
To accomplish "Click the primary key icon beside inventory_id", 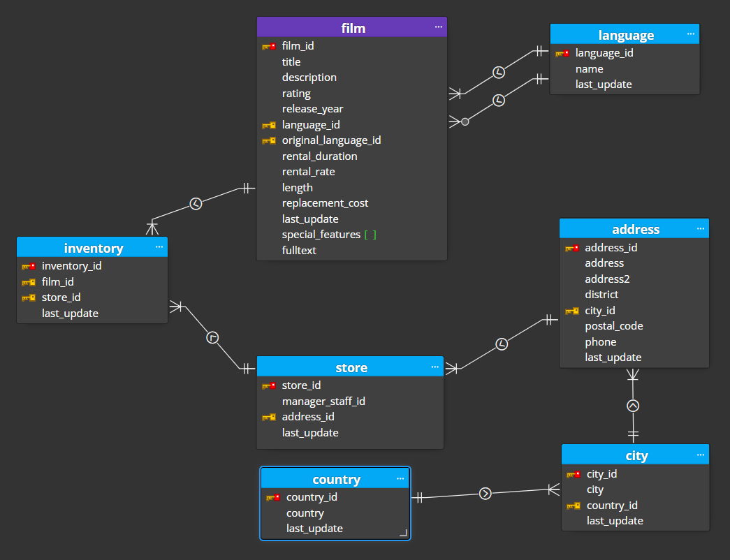I will tap(29, 266).
